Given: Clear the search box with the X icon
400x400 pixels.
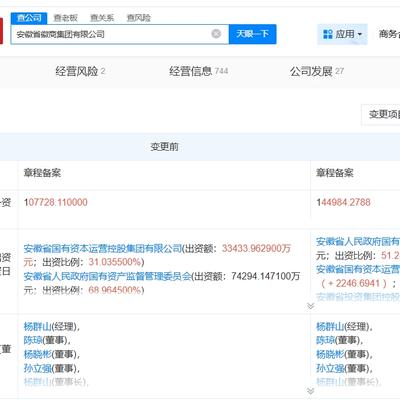Looking at the screenshot, I should pos(216,34).
